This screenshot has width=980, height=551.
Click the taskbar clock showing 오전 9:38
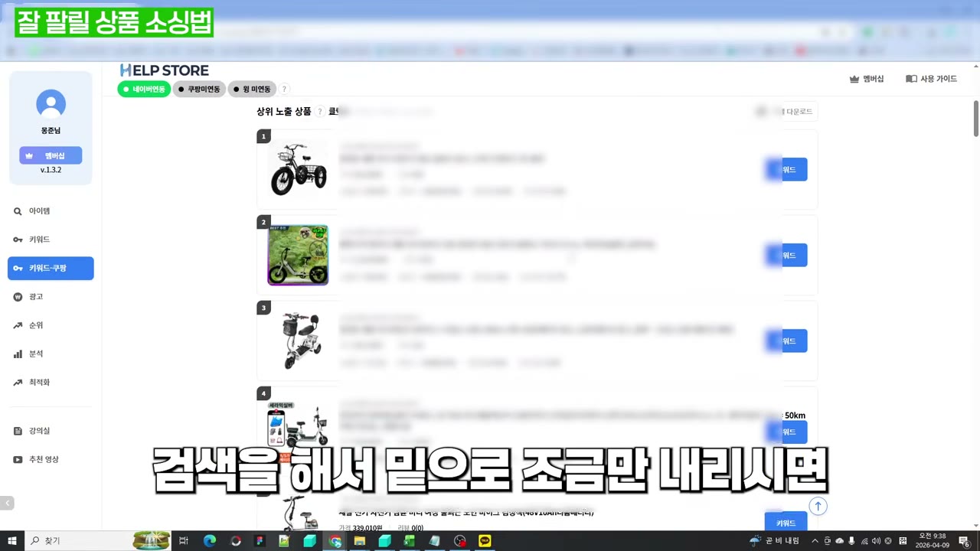click(x=933, y=541)
